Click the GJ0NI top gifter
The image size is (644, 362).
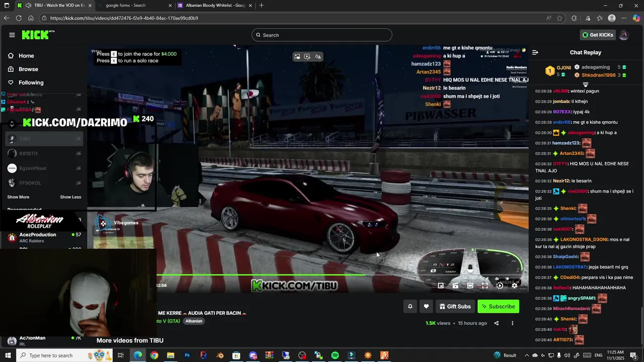(558, 71)
